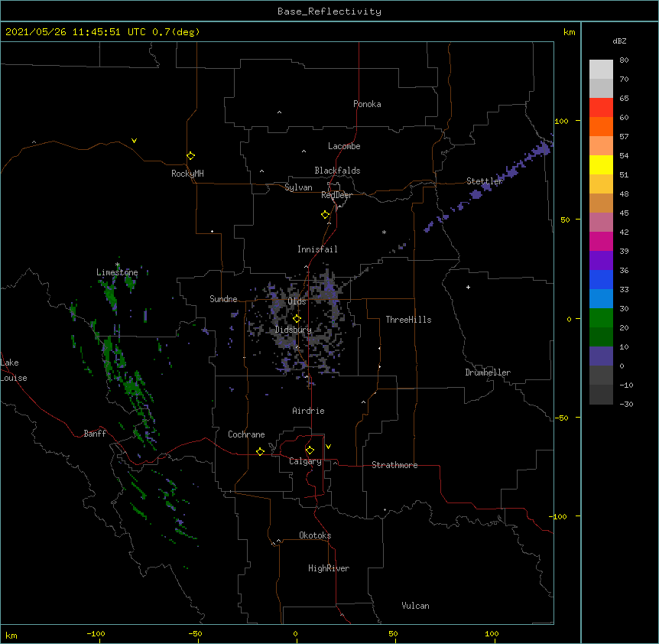
Task: Click the Limestone label
Action: [117, 272]
